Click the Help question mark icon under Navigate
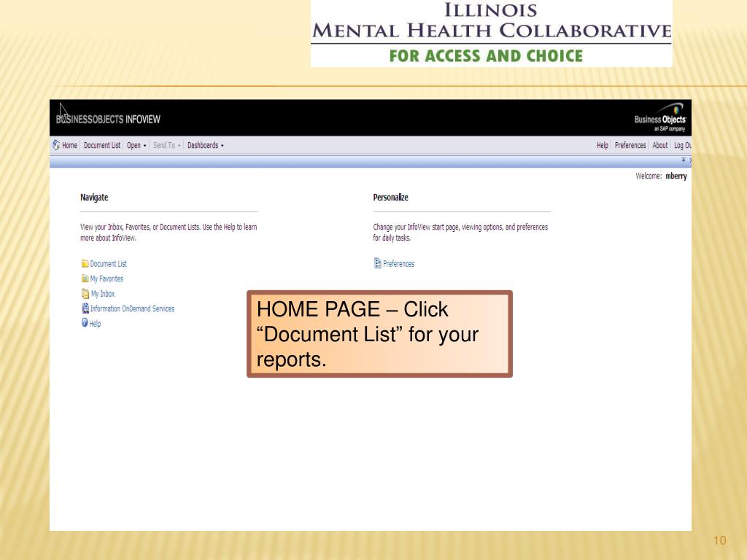This screenshot has width=747, height=560. (85, 323)
